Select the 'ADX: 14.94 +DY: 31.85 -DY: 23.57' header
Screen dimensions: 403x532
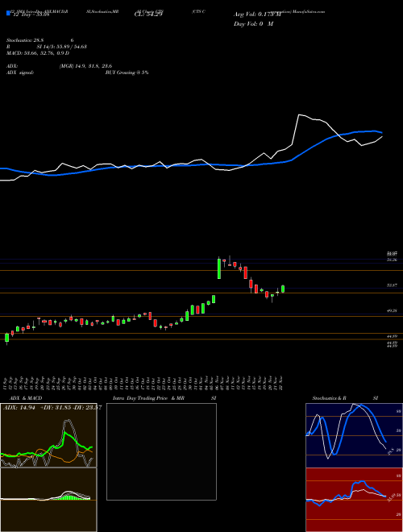[x=52, y=407]
